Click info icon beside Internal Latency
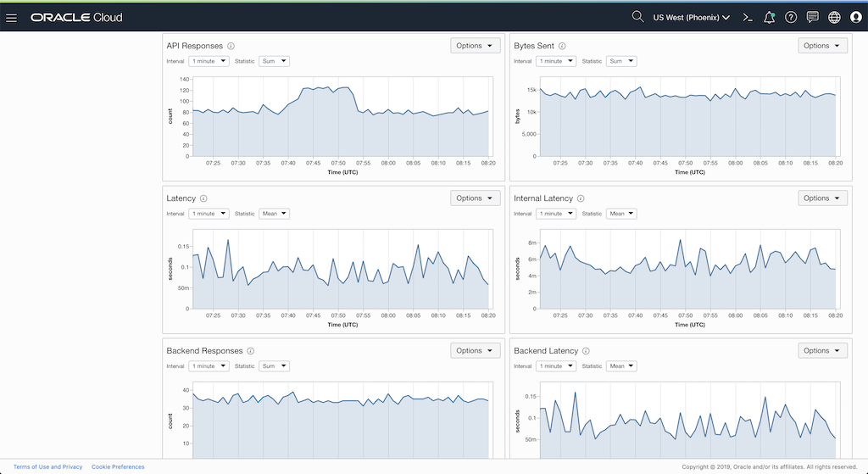Image resolution: width=868 pixels, height=474 pixels. pyautogui.click(x=581, y=198)
